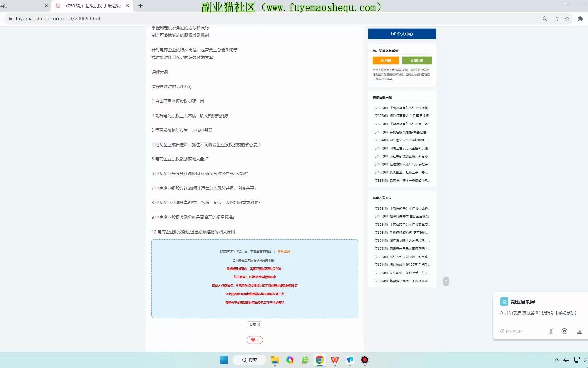588x368 pixels.
Task: Pause the 副业猫录屏 recording
Action: (x=551, y=331)
